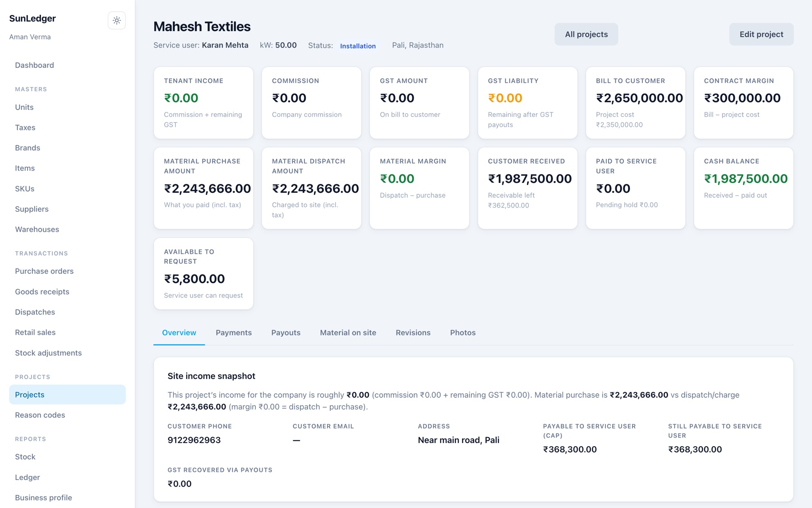Select the Overview tab
This screenshot has height=508, width=812.
click(179, 333)
